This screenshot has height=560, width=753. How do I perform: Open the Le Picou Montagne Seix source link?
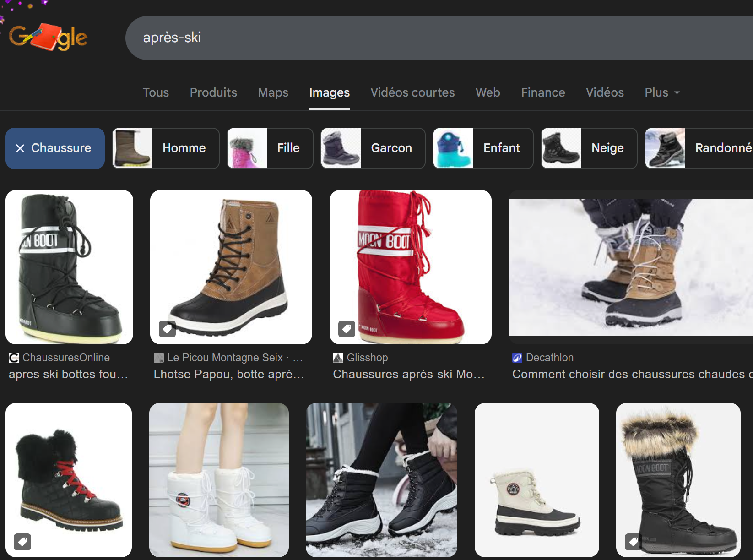225,358
